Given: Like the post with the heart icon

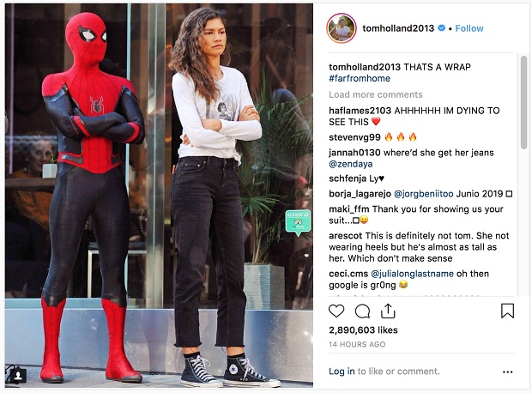Looking at the screenshot, I should pos(336,311).
